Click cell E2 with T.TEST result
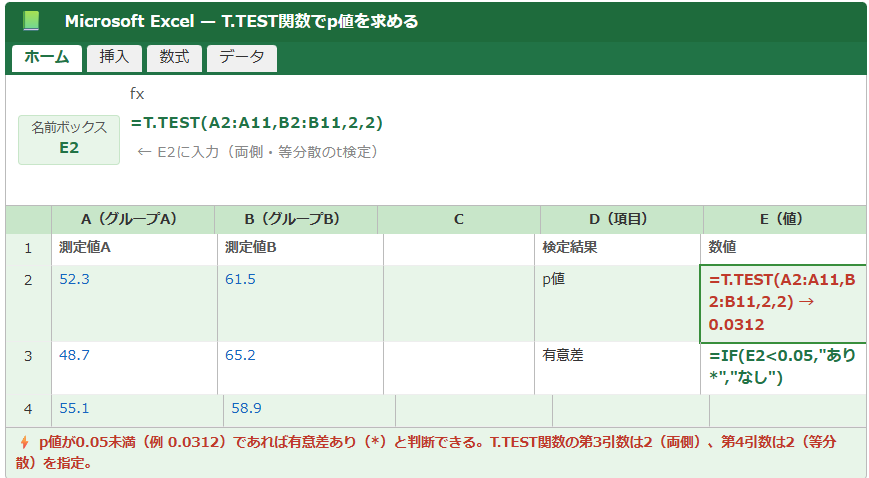Screen dimensions: 869x478 [783, 303]
